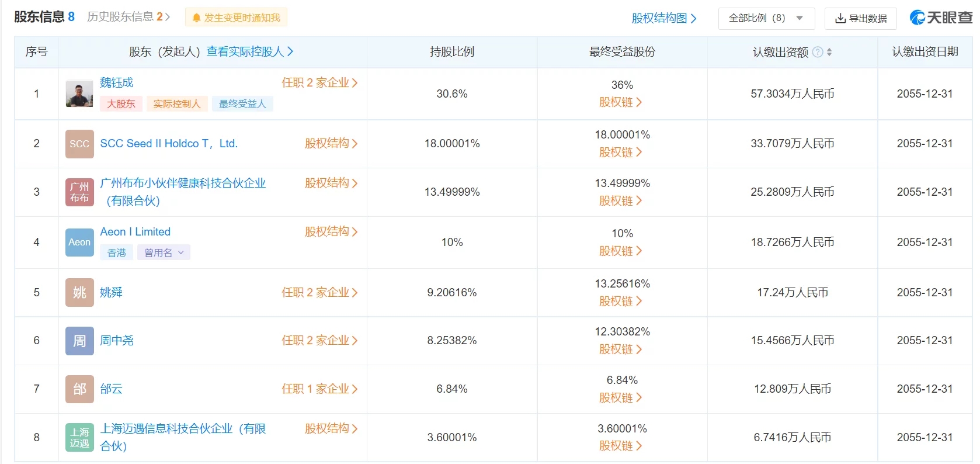Viewport: 980px width, 464px height.
Task: Click the 邰 avatar icon
Action: 79,389
